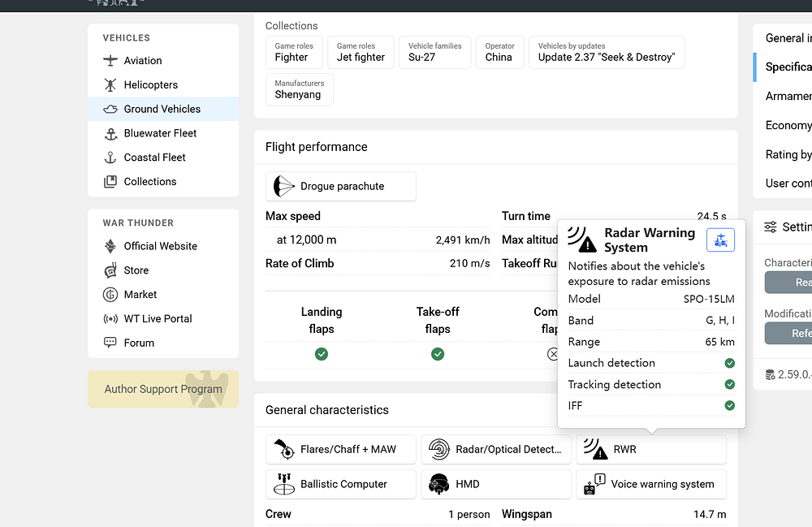The width and height of the screenshot is (812, 527).
Task: Click the Radar/Optical Detection icon
Action: click(439, 449)
